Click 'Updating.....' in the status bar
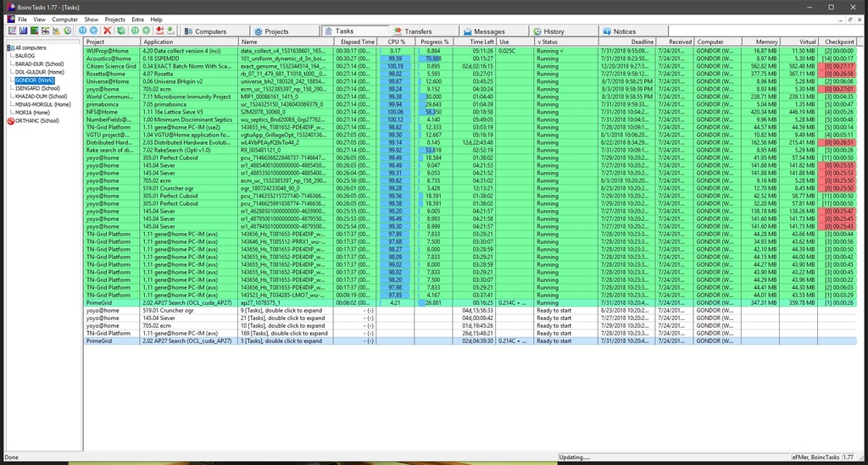Image resolution: width=868 pixels, height=465 pixels. [574, 457]
